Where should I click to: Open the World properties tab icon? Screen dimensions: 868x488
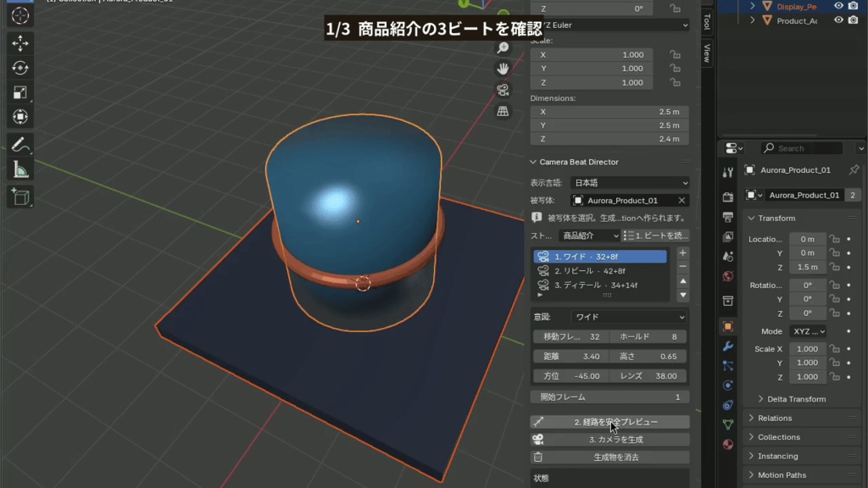(x=728, y=276)
